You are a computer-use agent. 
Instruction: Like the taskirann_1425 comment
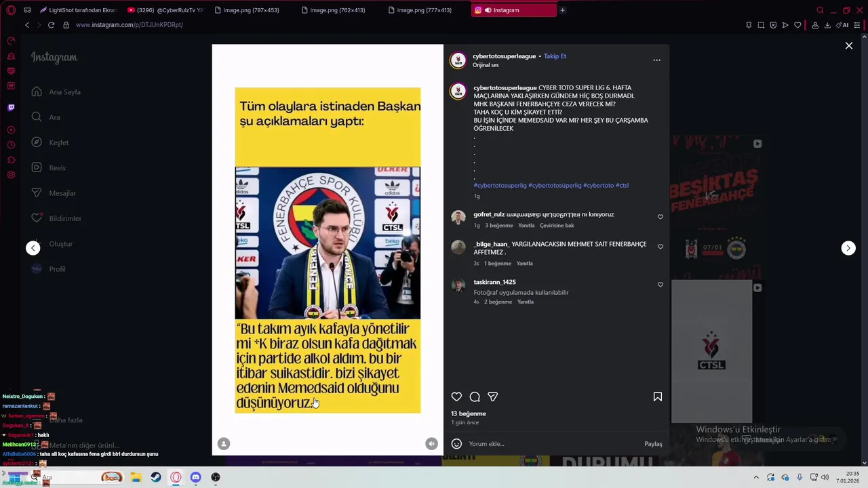tap(660, 285)
